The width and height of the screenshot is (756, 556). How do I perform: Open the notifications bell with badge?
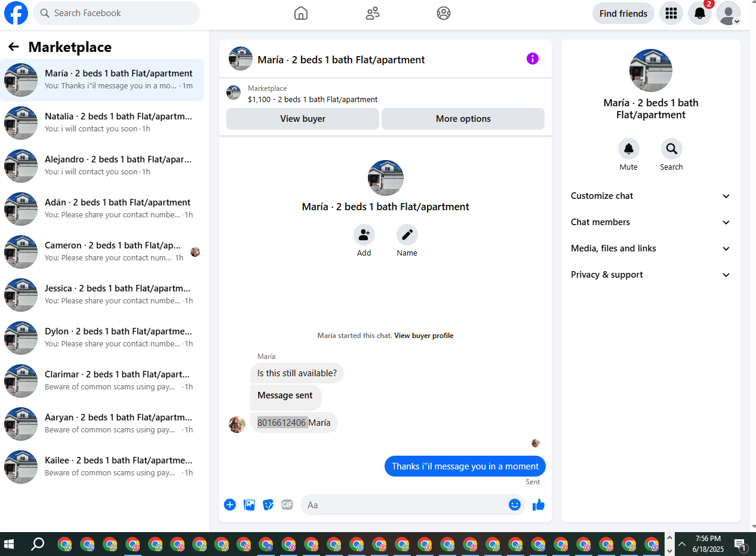[x=700, y=13]
